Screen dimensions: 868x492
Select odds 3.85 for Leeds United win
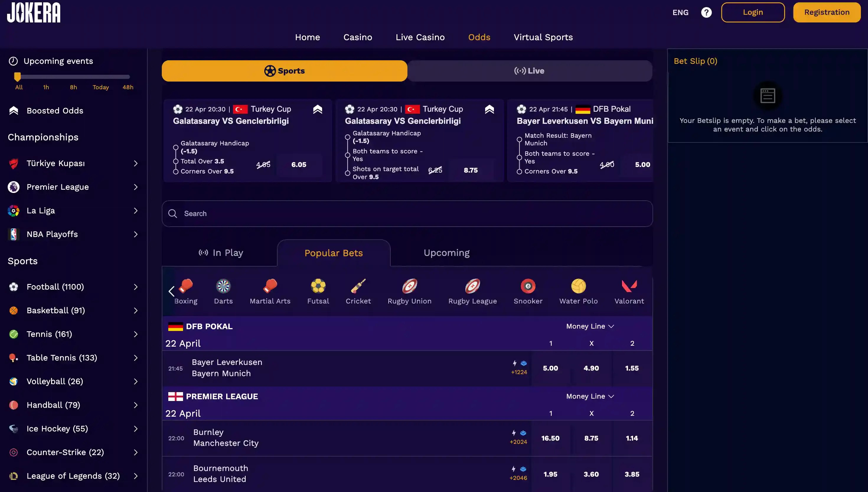[x=632, y=475]
